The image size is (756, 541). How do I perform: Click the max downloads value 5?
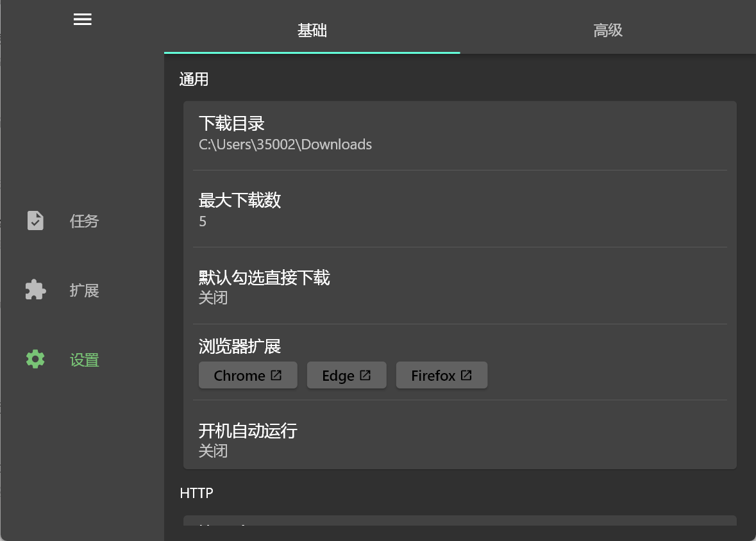[203, 221]
